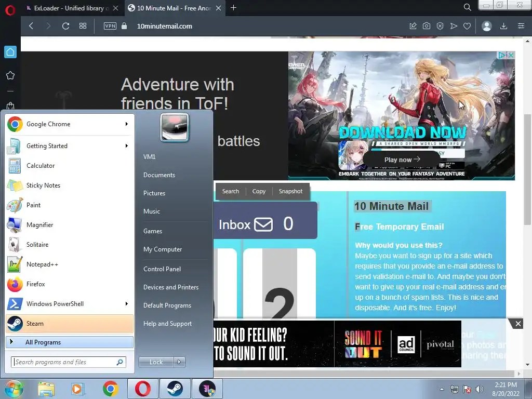Open Pictures from Start menu
This screenshot has width=532, height=399.
[154, 193]
